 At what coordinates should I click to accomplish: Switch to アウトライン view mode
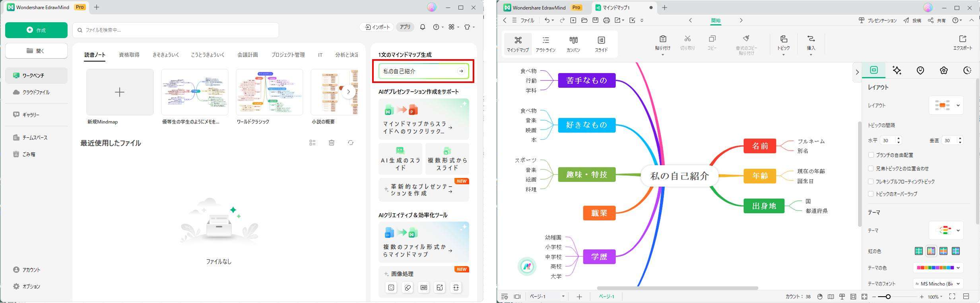pos(545,44)
